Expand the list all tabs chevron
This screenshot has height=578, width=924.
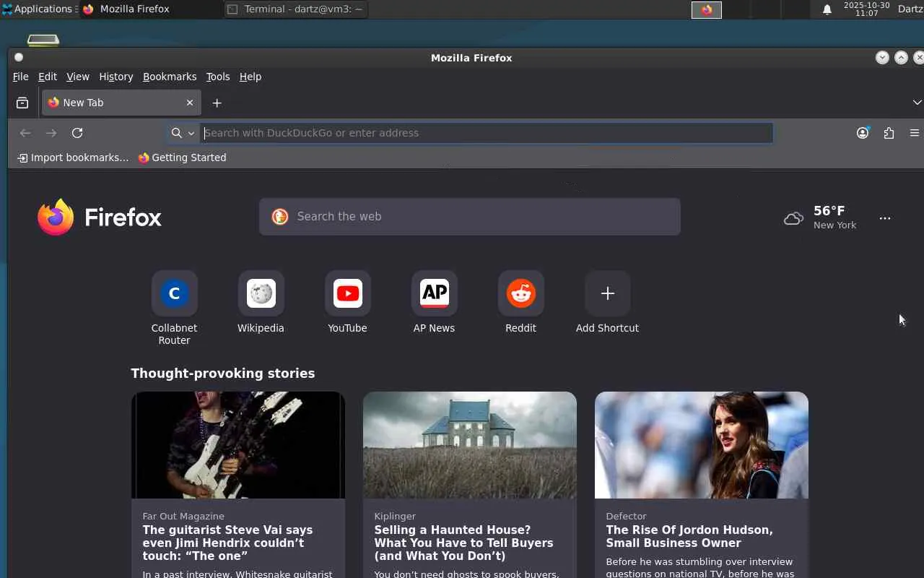917,103
